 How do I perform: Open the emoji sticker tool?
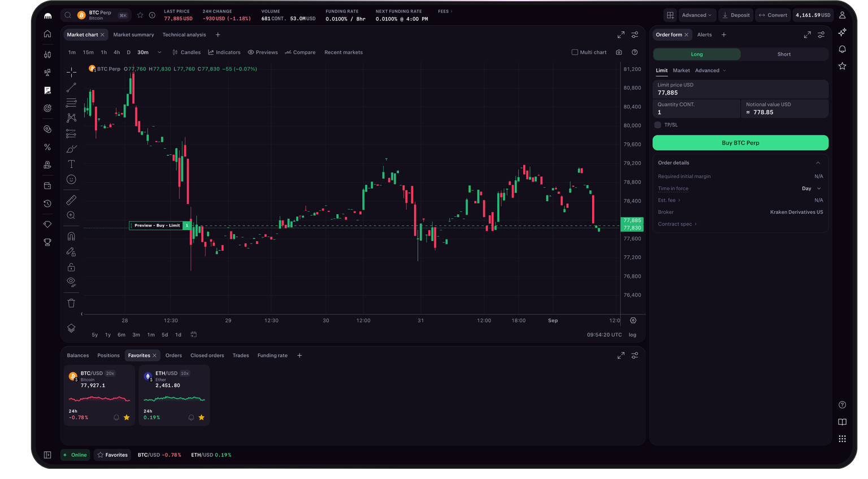[71, 180]
